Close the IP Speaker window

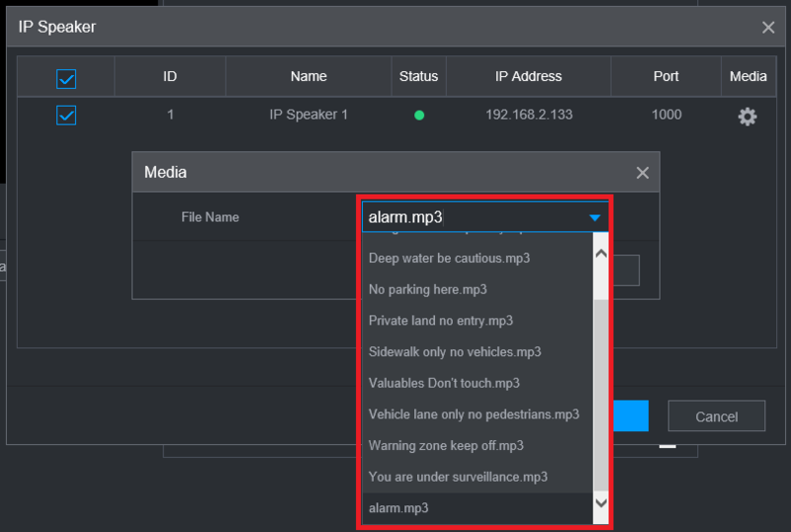(768, 28)
